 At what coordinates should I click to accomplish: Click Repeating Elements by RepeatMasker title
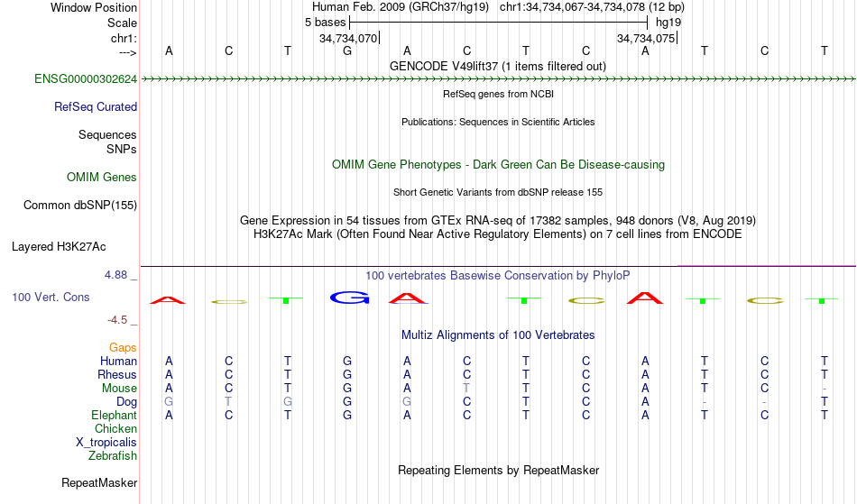498,471
